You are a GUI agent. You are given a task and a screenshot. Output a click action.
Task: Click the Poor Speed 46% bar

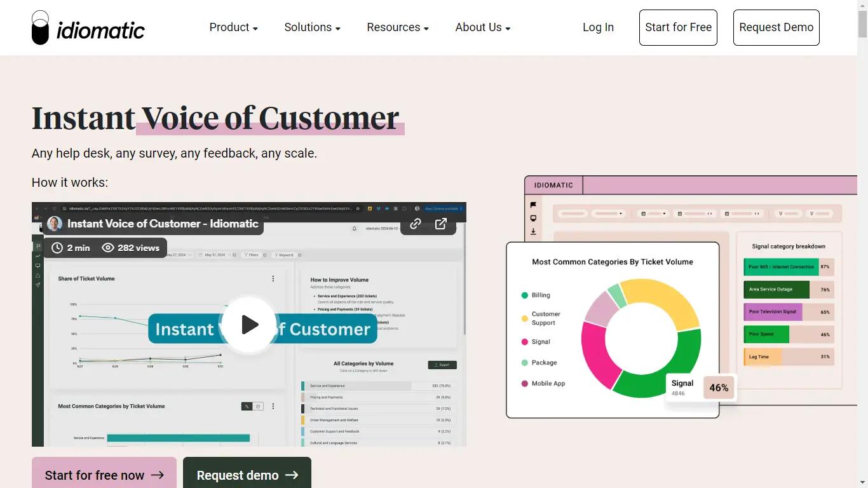[x=789, y=334]
